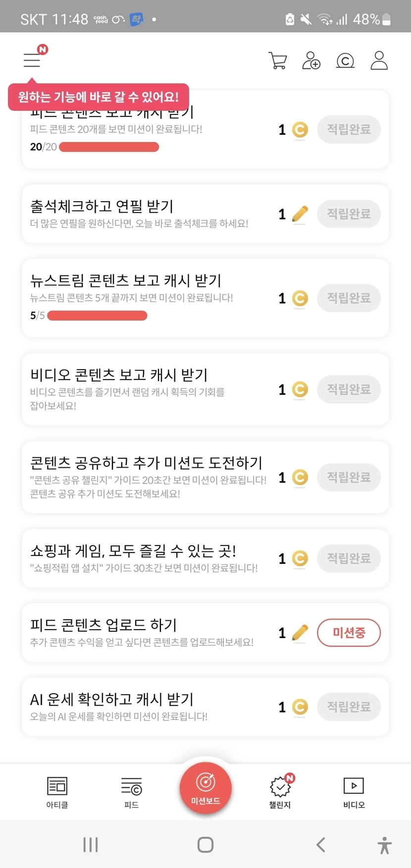Switch to the 피드 tab

tap(131, 792)
